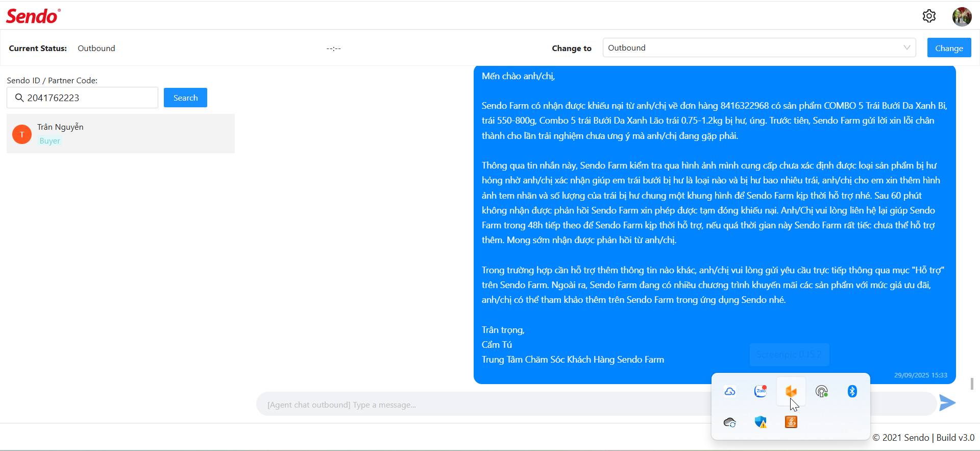Focus the agent chat message box

click(596, 404)
